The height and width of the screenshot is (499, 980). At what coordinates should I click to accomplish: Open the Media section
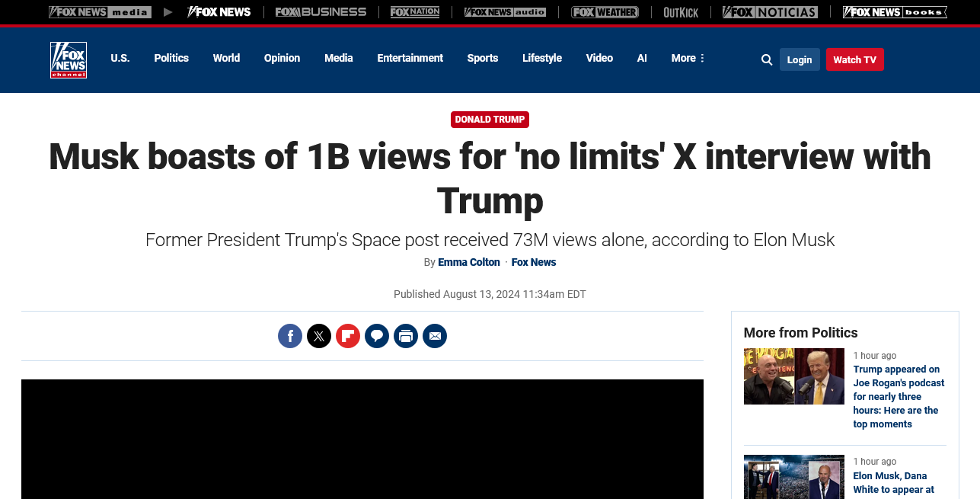coord(339,58)
